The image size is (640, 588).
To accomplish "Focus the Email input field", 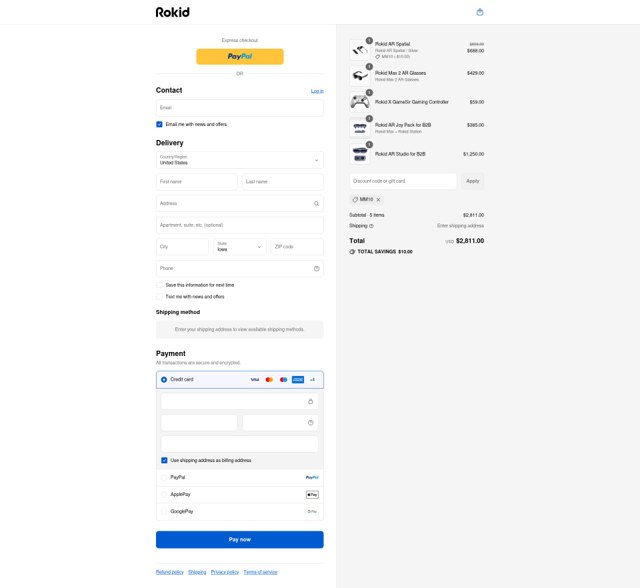I will pyautogui.click(x=240, y=108).
